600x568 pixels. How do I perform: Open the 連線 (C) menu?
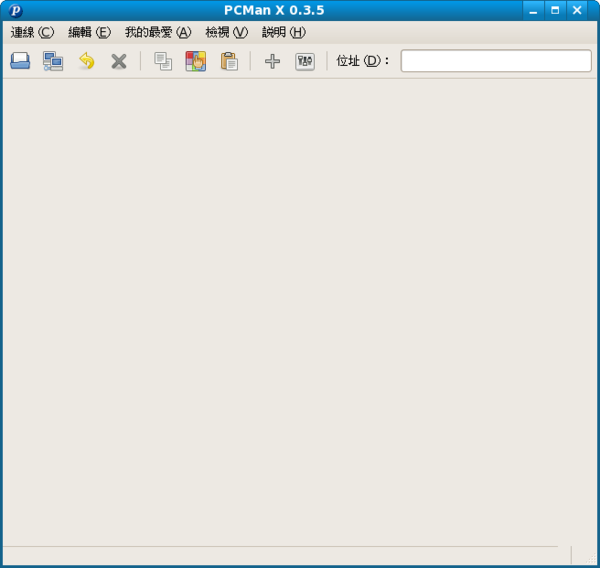33,32
